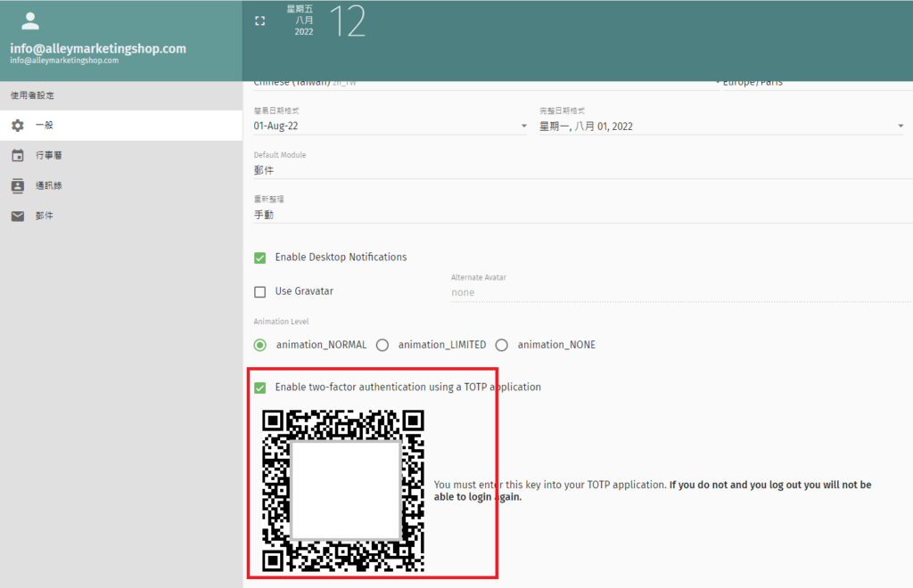Choose the animation_LIMITED radio option
This screenshot has height=588, width=913.
point(382,345)
